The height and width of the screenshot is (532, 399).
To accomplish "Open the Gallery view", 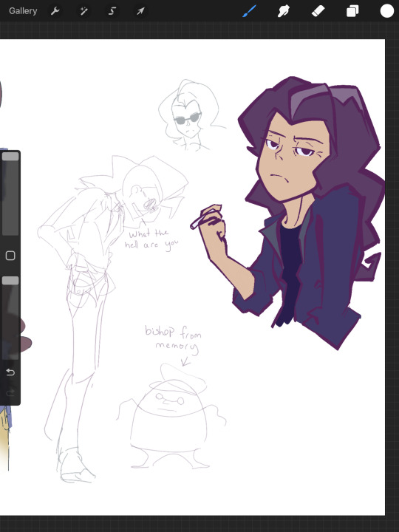I will click(23, 11).
